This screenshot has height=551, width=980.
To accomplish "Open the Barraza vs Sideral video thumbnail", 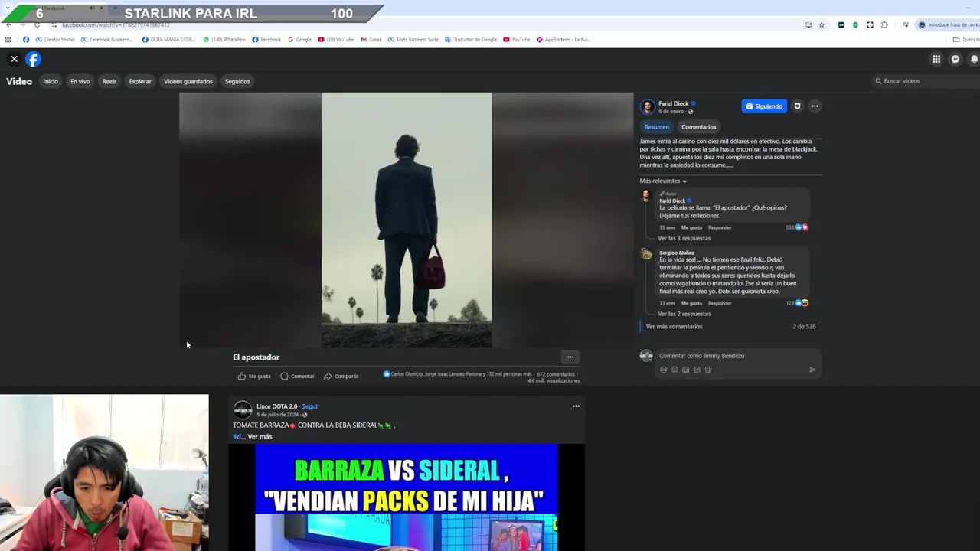I will click(407, 497).
